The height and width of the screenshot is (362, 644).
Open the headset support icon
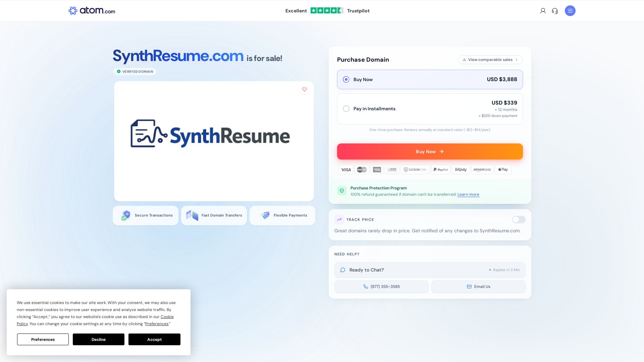555,11
